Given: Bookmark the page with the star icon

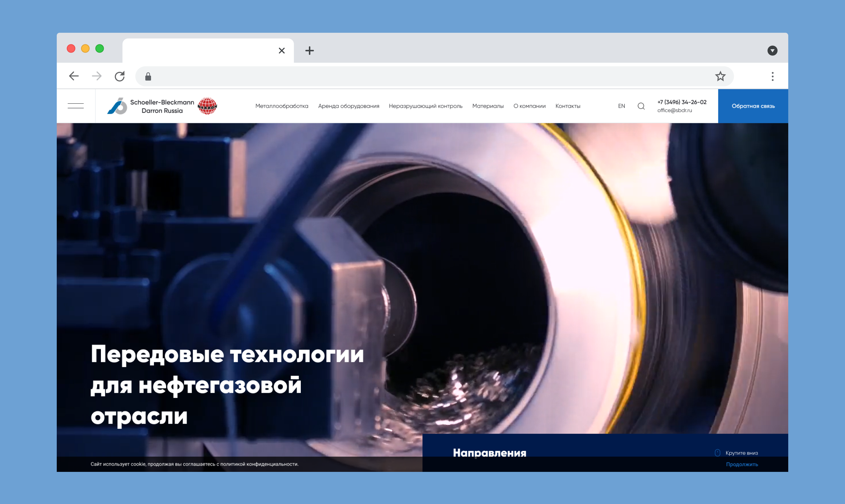Looking at the screenshot, I should (720, 76).
